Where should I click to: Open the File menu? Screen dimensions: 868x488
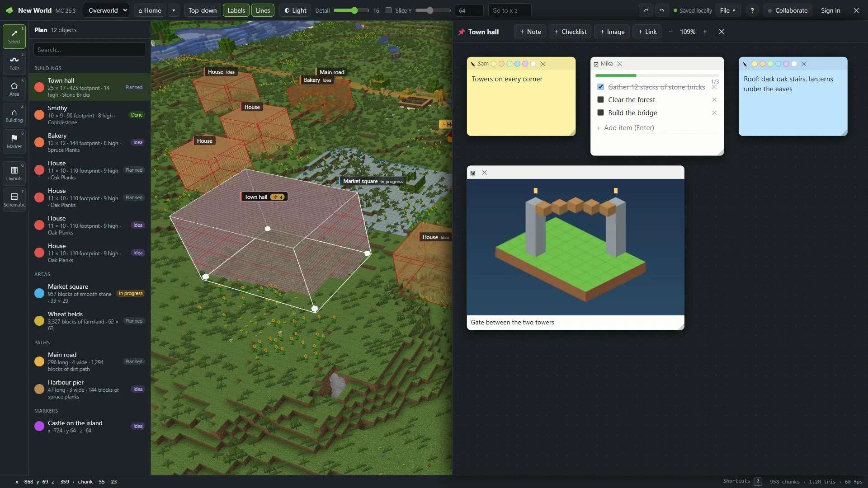point(728,10)
